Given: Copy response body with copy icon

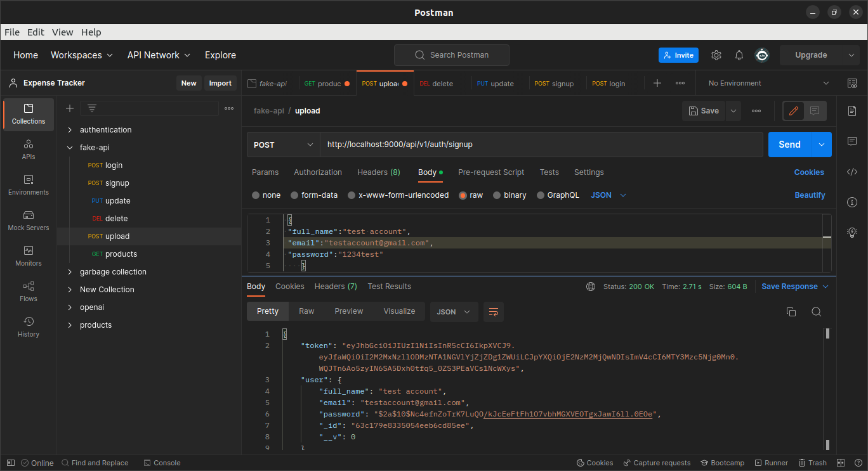Looking at the screenshot, I should pyautogui.click(x=791, y=312).
